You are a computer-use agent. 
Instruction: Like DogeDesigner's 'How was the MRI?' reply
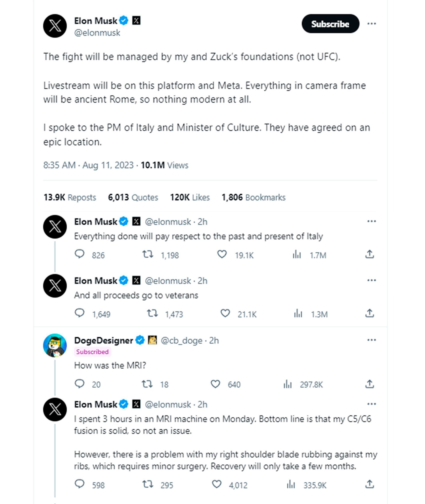point(215,384)
